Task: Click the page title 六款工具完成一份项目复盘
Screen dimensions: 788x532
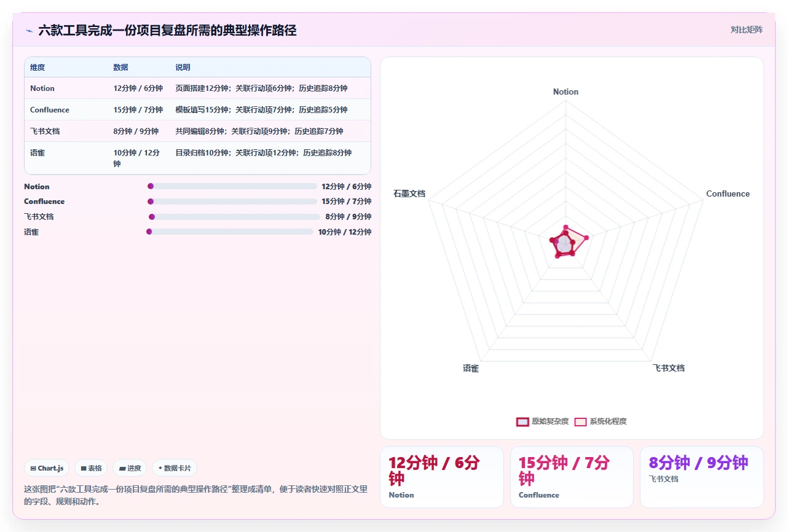Action: (x=167, y=30)
